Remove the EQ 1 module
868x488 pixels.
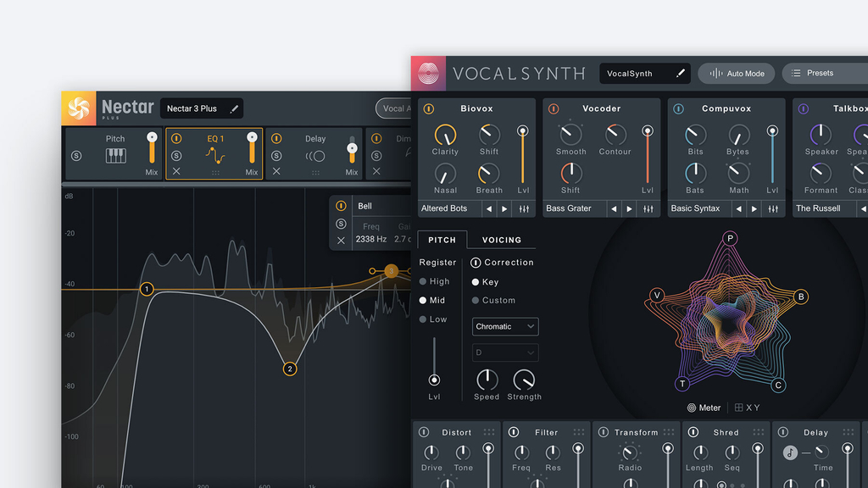[x=176, y=171]
